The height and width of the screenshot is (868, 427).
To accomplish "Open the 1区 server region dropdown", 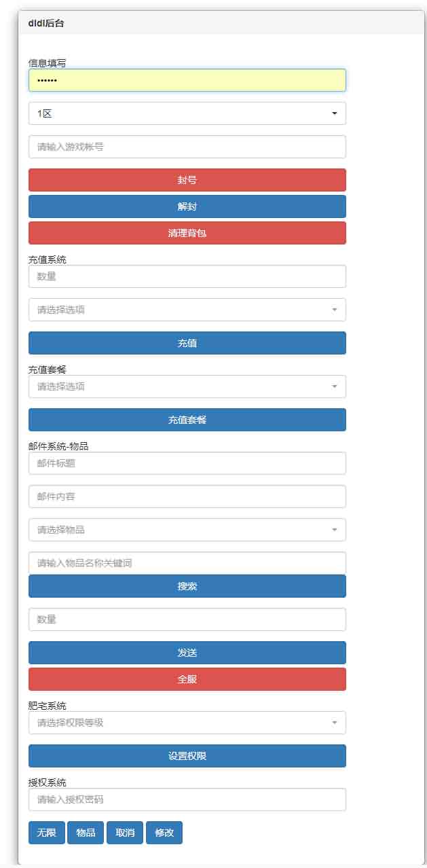I will [187, 113].
